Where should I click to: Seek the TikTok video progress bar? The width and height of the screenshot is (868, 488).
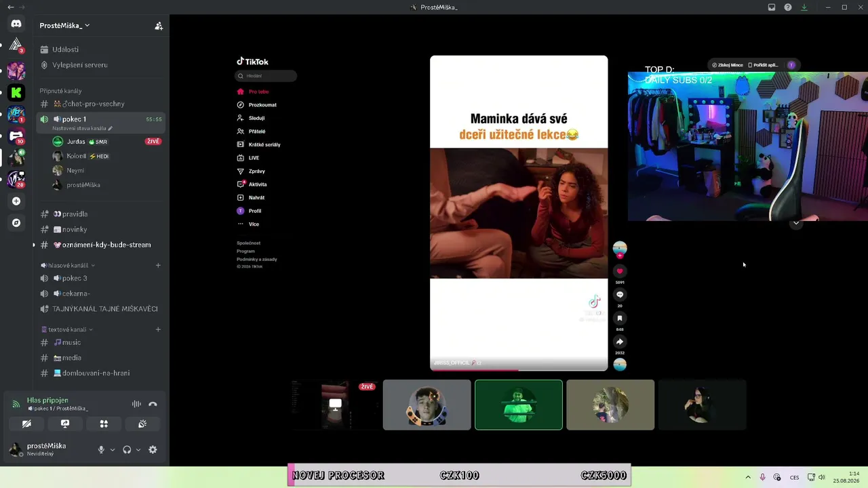[519, 370]
